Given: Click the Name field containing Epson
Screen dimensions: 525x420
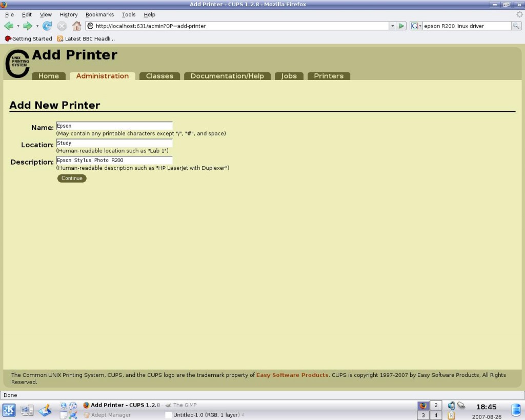Looking at the screenshot, I should (x=114, y=126).
